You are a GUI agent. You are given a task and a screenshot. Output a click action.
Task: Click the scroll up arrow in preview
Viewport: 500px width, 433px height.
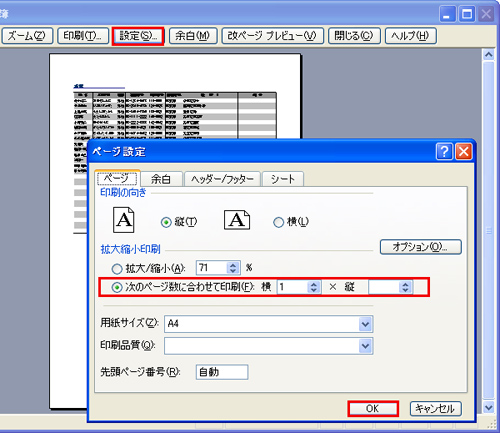click(x=489, y=54)
